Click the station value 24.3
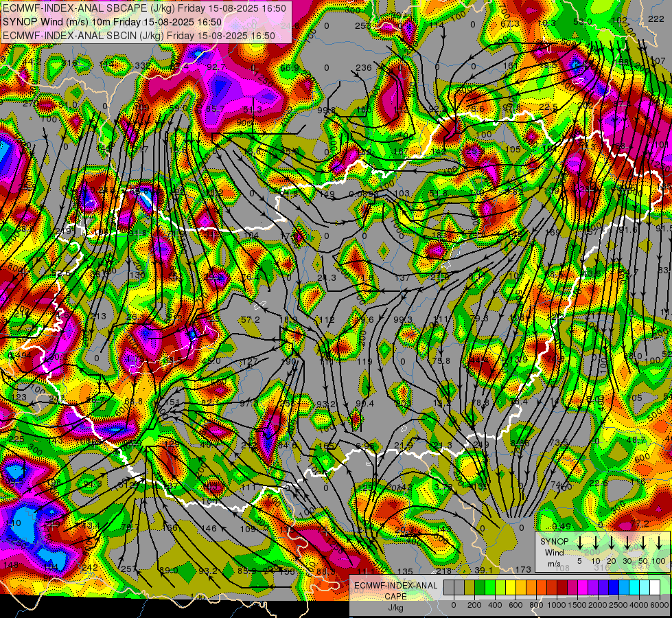The image size is (672, 618). coord(327,278)
